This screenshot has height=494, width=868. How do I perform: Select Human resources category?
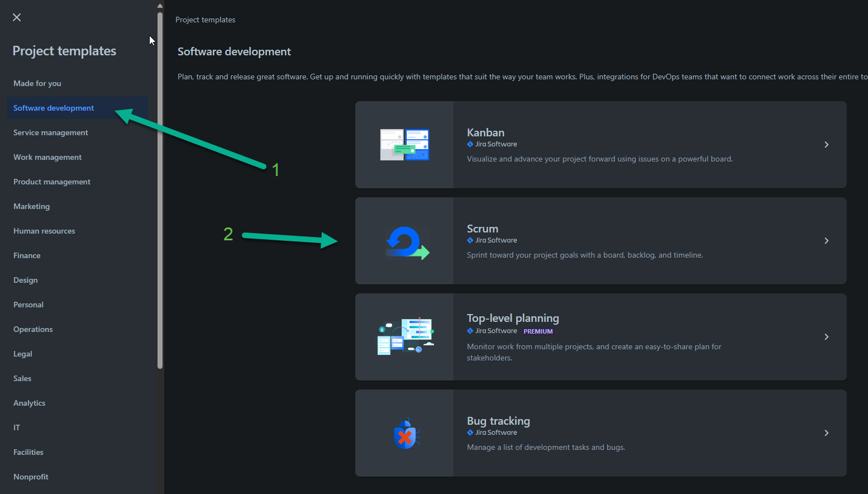click(x=44, y=231)
